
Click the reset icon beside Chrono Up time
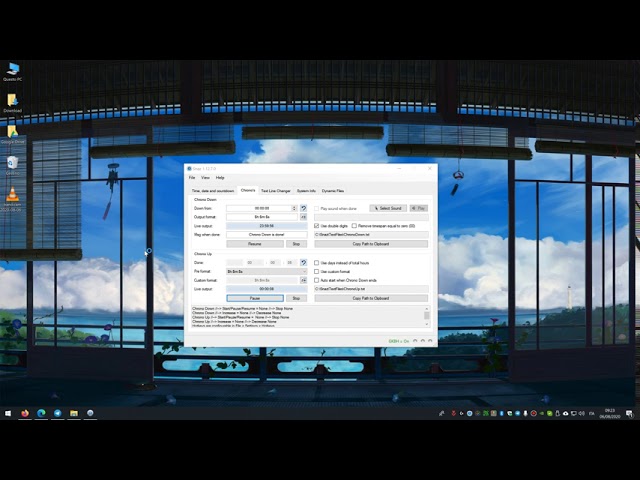point(303,262)
